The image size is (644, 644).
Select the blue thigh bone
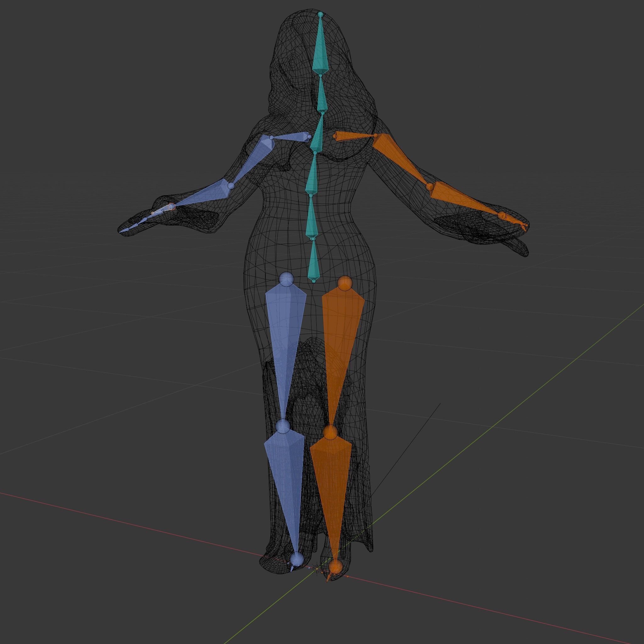coord(285,333)
